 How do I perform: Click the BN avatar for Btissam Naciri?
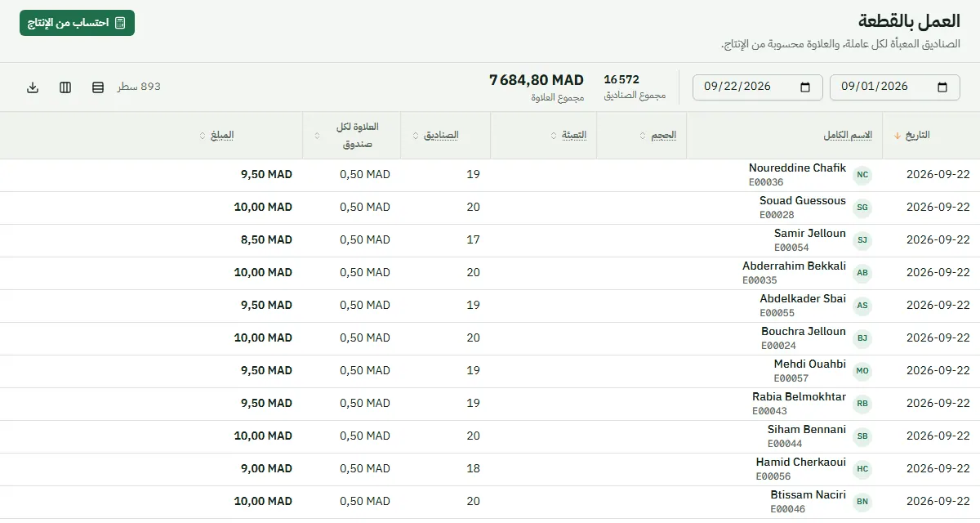862,502
